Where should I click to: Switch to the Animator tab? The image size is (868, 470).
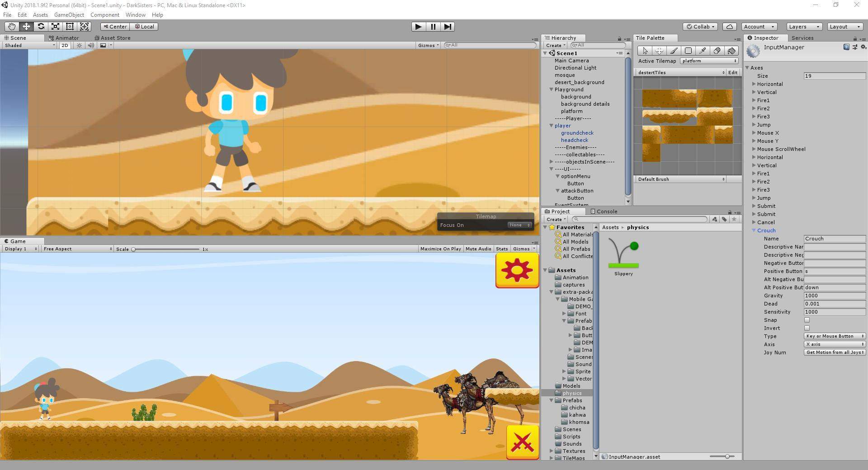64,38
